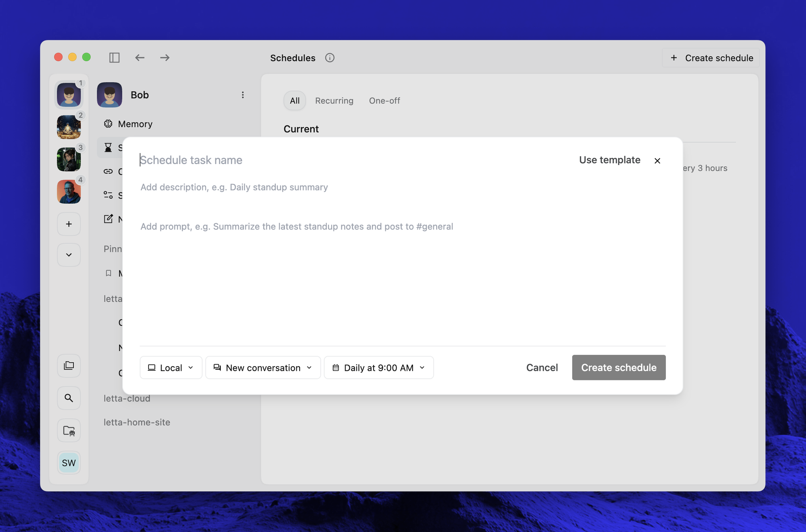Expand the agent list chevron below the plus button
Viewport: 806px width, 532px height.
[x=69, y=255]
